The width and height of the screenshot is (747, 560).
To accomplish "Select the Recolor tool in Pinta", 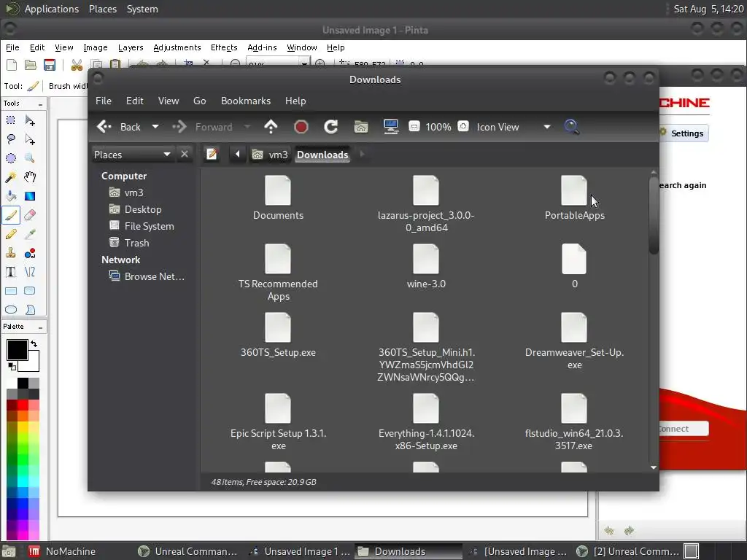I will tap(29, 253).
